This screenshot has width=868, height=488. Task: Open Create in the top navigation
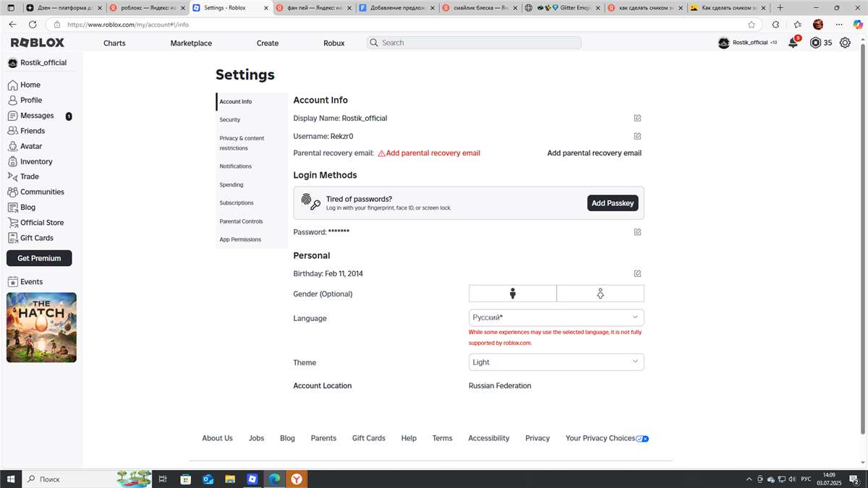click(268, 43)
